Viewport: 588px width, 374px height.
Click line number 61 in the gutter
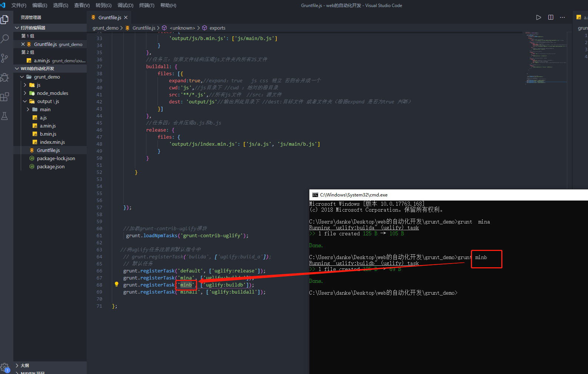[99, 235]
